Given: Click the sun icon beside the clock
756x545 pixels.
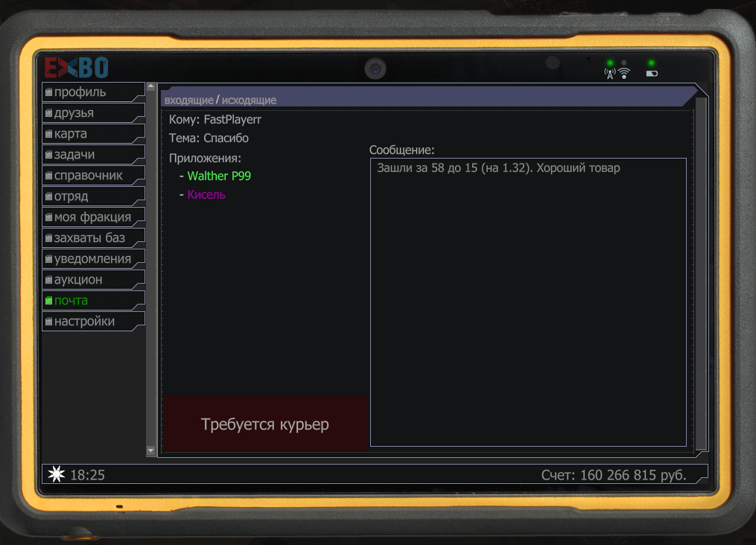Looking at the screenshot, I should point(56,474).
